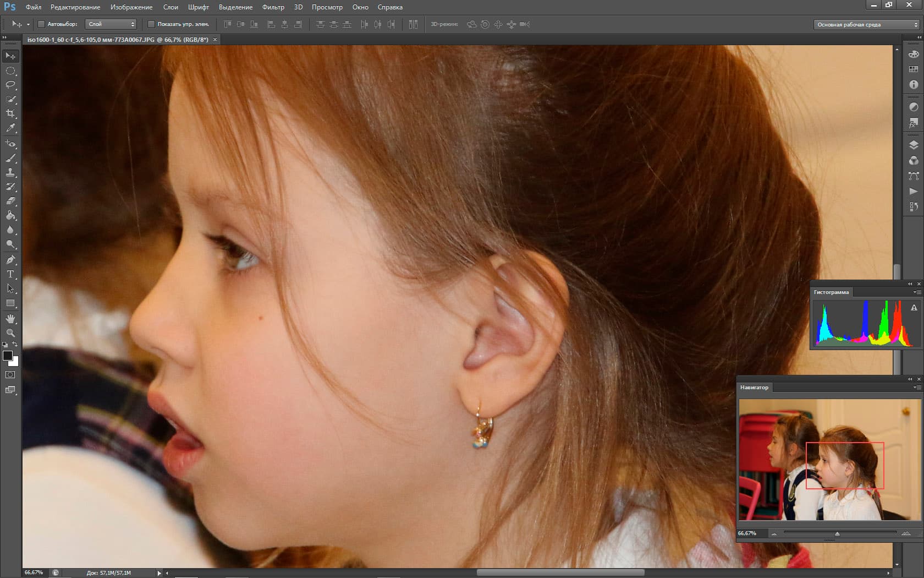Close the iso1600 document tab
924x578 pixels.
click(215, 40)
